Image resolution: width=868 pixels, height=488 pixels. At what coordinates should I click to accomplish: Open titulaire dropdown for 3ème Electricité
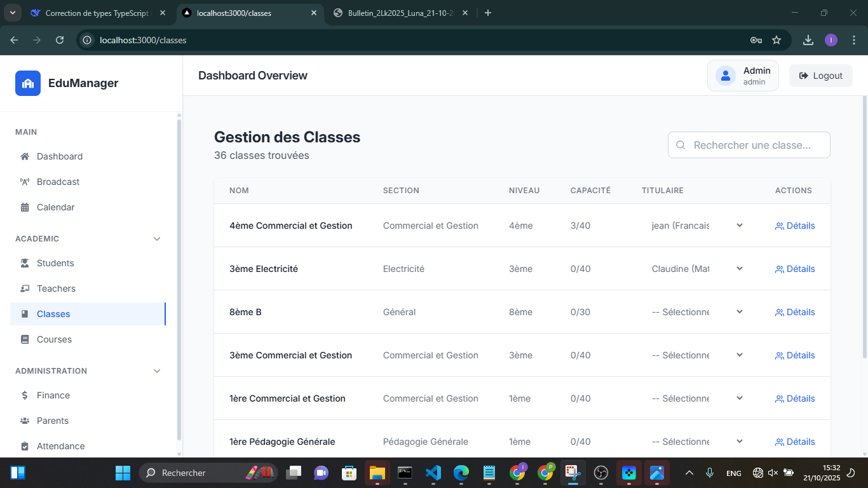coord(696,269)
